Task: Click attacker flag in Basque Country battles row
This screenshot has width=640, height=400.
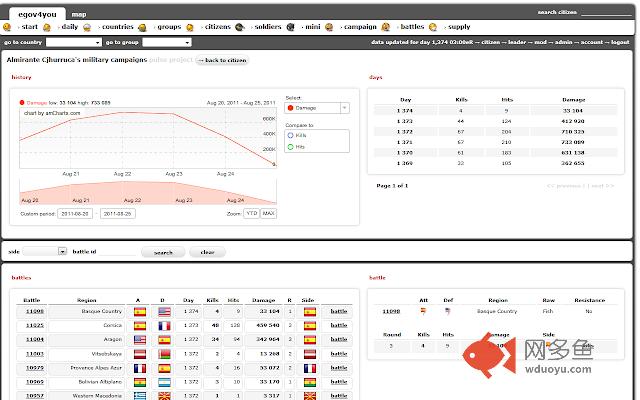Action: 140,312
